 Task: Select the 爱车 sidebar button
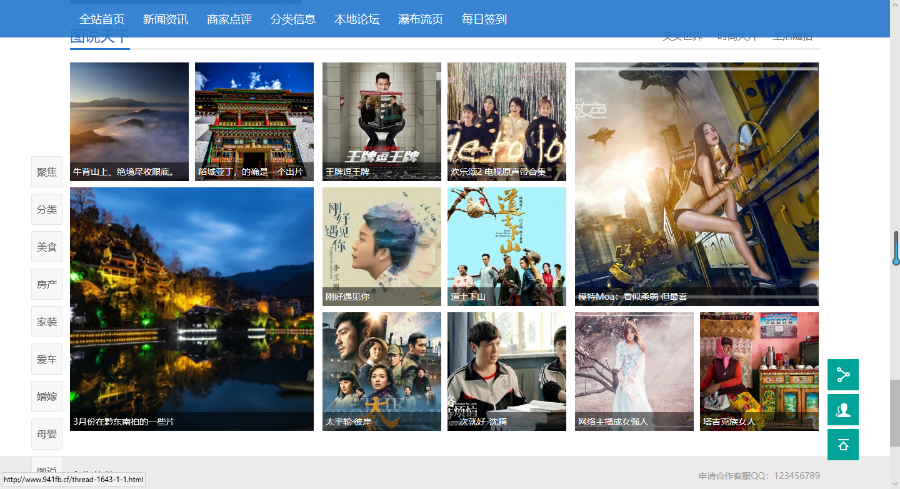click(46, 359)
